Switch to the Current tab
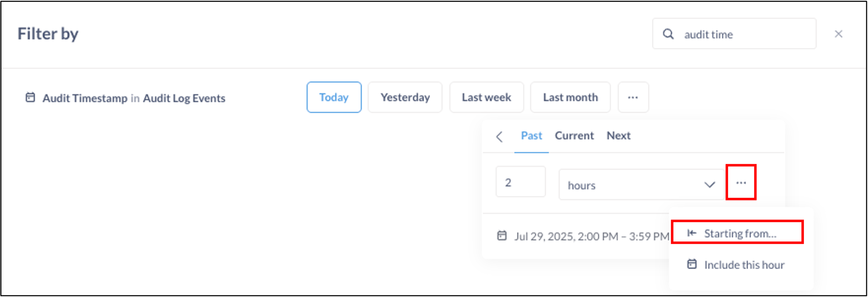This screenshot has width=868, height=297. click(574, 136)
